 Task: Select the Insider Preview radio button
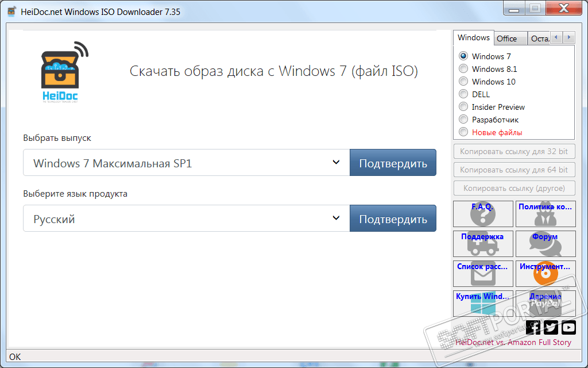463,107
